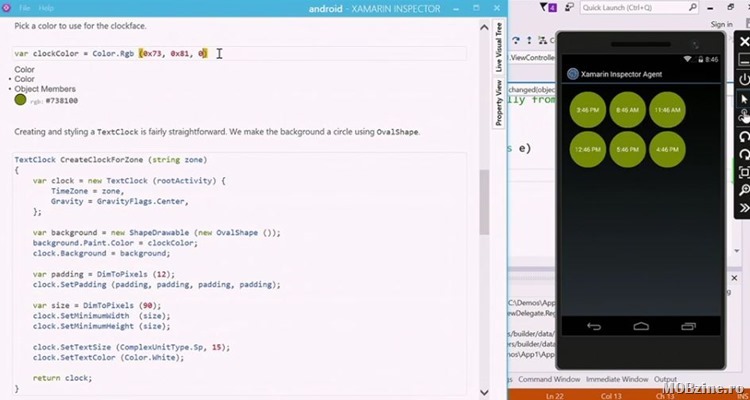Click the Visual Studio feedback icon
This screenshot has width=750, height=400.
[x=569, y=8]
